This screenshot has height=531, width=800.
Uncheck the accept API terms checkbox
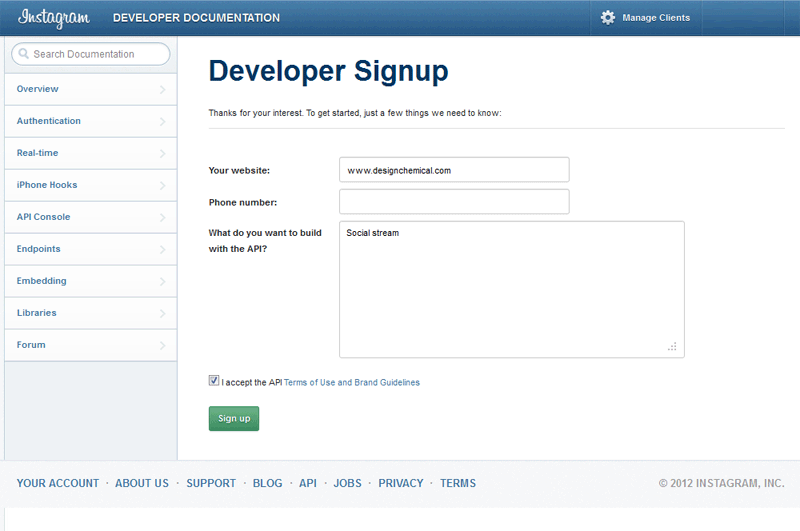coord(214,381)
